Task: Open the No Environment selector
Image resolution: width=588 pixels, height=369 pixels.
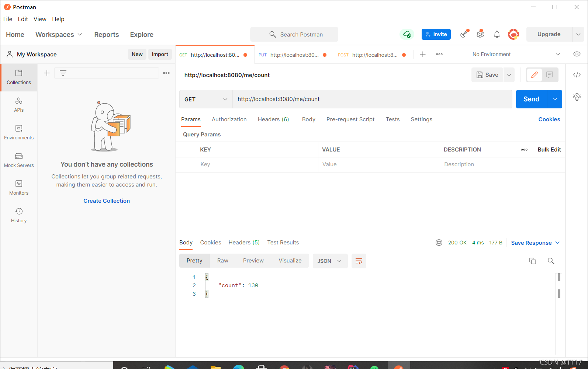Action: (x=516, y=54)
